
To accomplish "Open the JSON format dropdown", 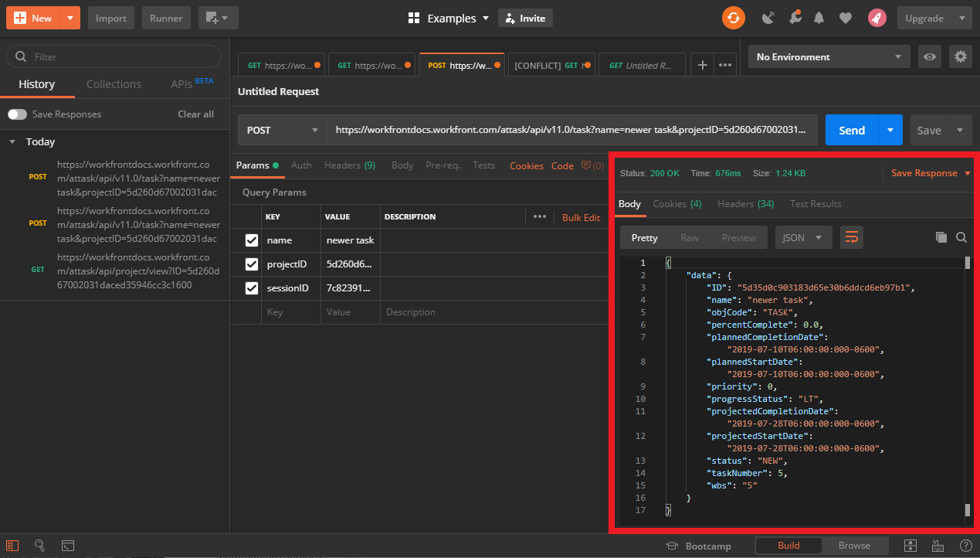I will click(803, 237).
